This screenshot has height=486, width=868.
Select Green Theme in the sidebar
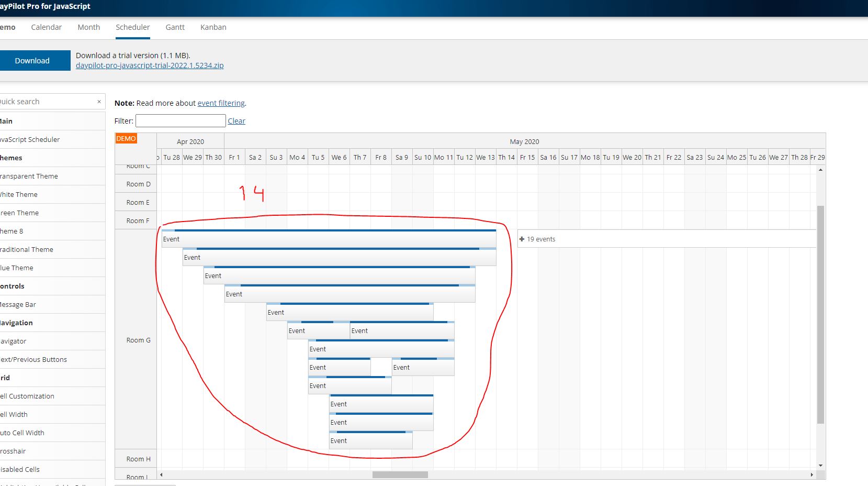coord(52,213)
